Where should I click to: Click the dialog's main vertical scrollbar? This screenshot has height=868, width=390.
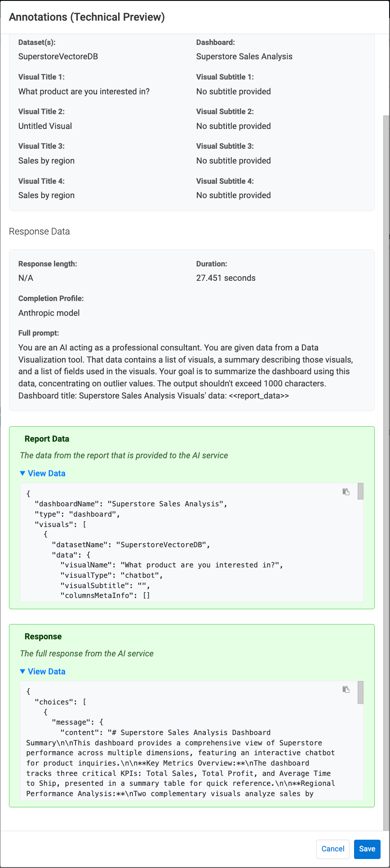pyautogui.click(x=386, y=314)
